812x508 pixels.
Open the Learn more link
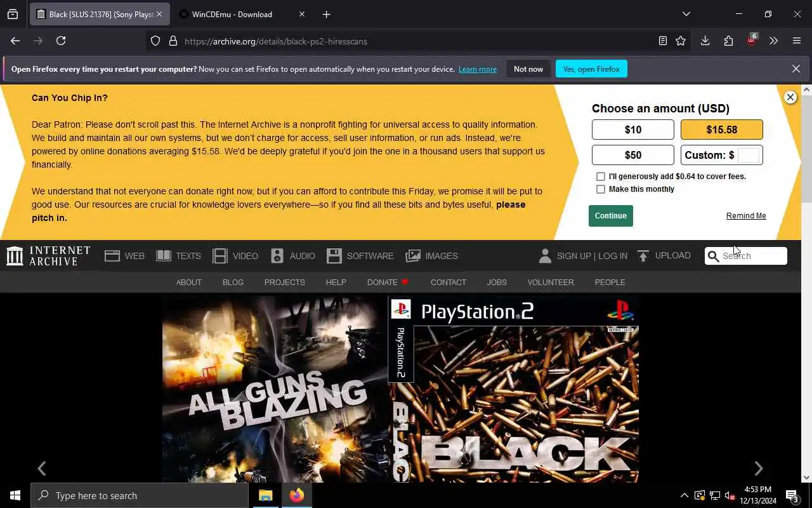[x=478, y=69]
